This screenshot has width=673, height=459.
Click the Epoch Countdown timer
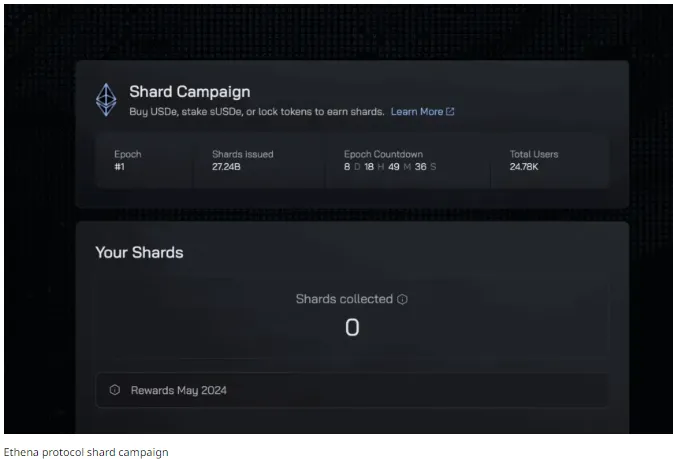click(390, 167)
